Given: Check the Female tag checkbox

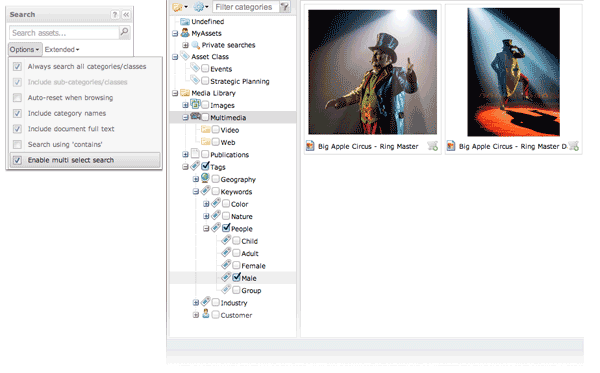Looking at the screenshot, I should (236, 265).
